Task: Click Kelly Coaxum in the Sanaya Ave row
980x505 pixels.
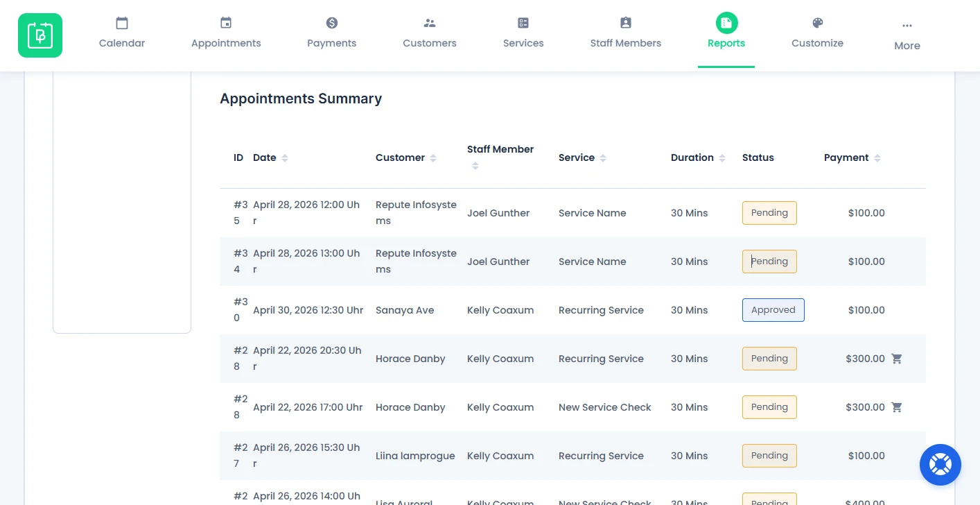Action: tap(500, 310)
